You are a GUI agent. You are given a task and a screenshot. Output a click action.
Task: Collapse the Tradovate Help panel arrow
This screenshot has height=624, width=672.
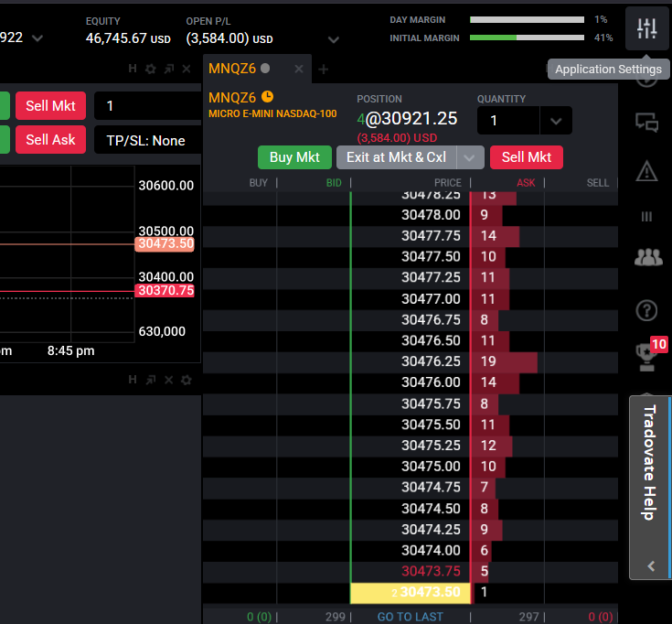tap(651, 566)
